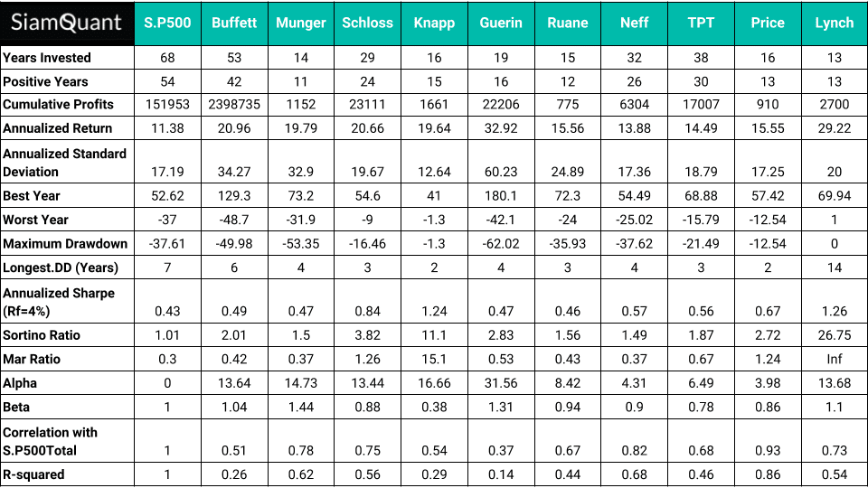Click Neff's annualized return value 13.88
The image size is (868, 488).
coord(634,128)
